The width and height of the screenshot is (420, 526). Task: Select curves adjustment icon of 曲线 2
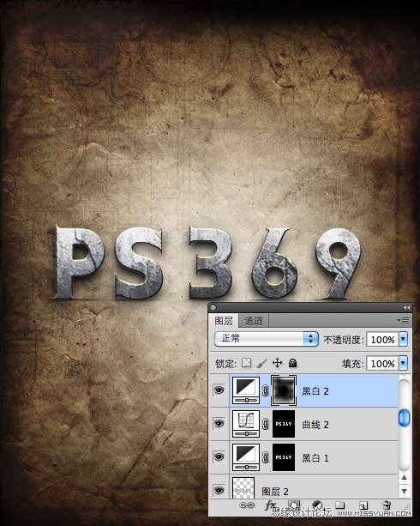(246, 424)
